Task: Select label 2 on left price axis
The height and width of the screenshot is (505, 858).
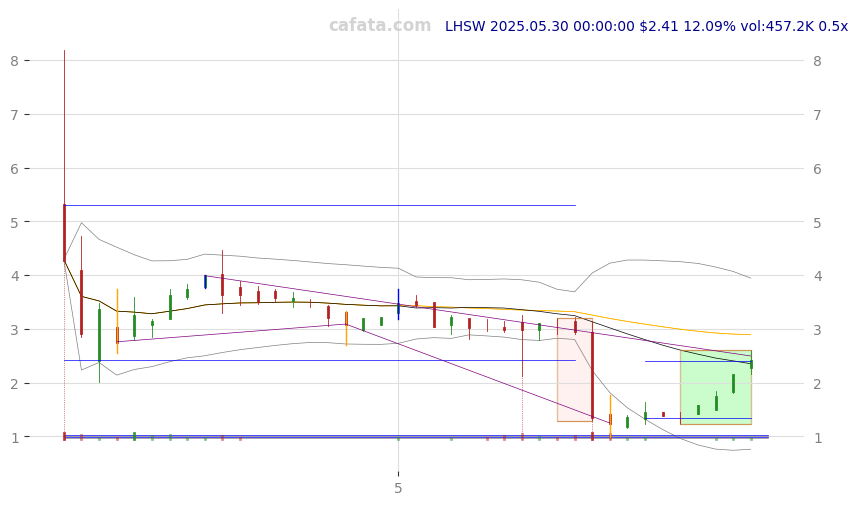Action: pyautogui.click(x=14, y=384)
